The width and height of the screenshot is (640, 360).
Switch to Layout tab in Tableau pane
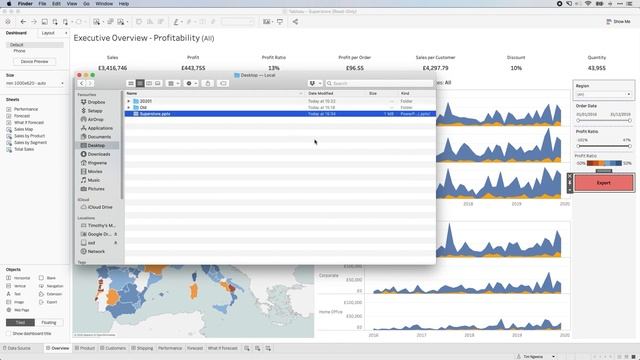48,33
